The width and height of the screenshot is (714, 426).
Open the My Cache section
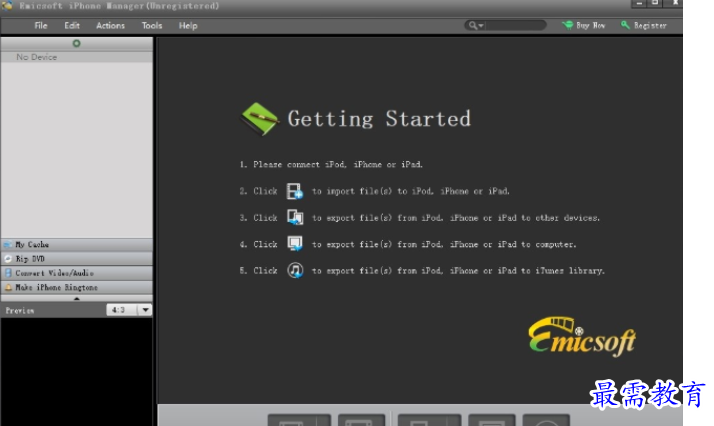coord(76,244)
